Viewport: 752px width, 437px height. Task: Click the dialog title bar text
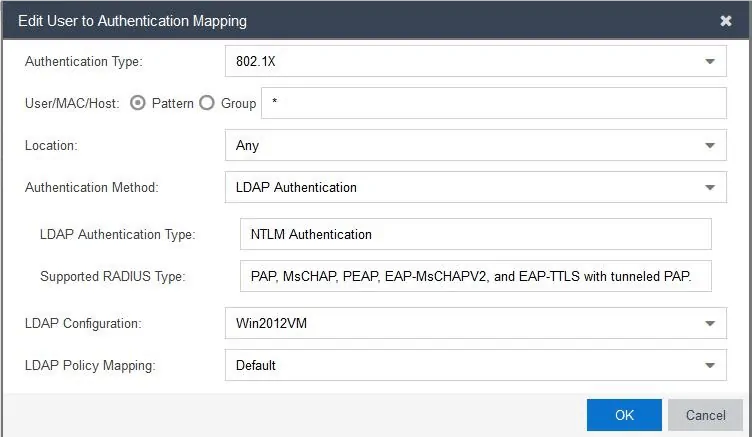coord(132,21)
